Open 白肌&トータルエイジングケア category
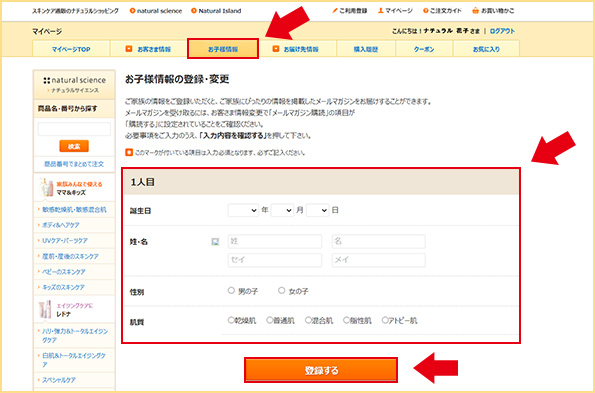 point(74,360)
